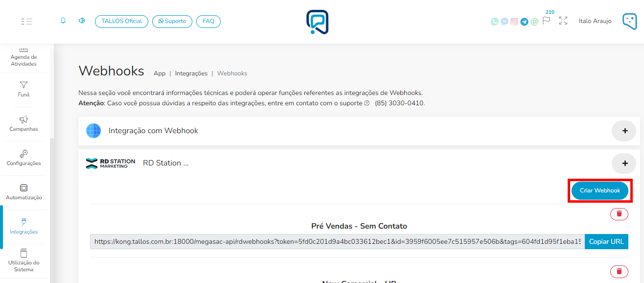Copy the Pré Vendas webhook URL
The width and height of the screenshot is (644, 283).
(606, 241)
